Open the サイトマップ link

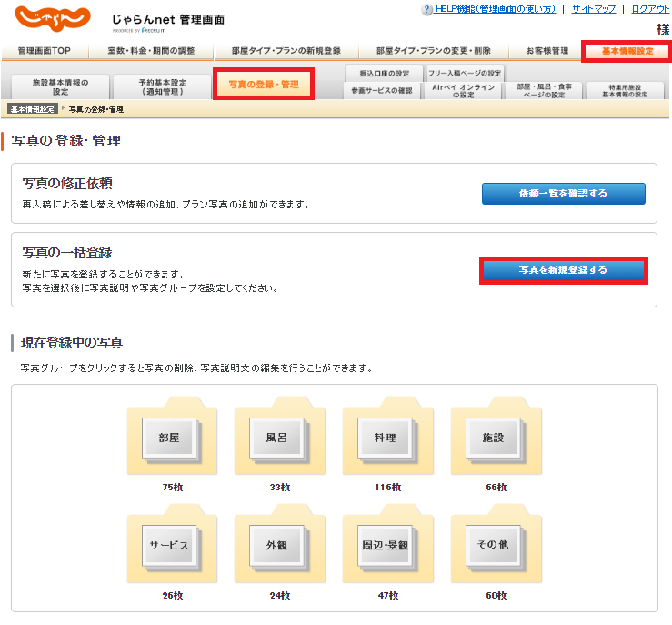click(x=593, y=8)
